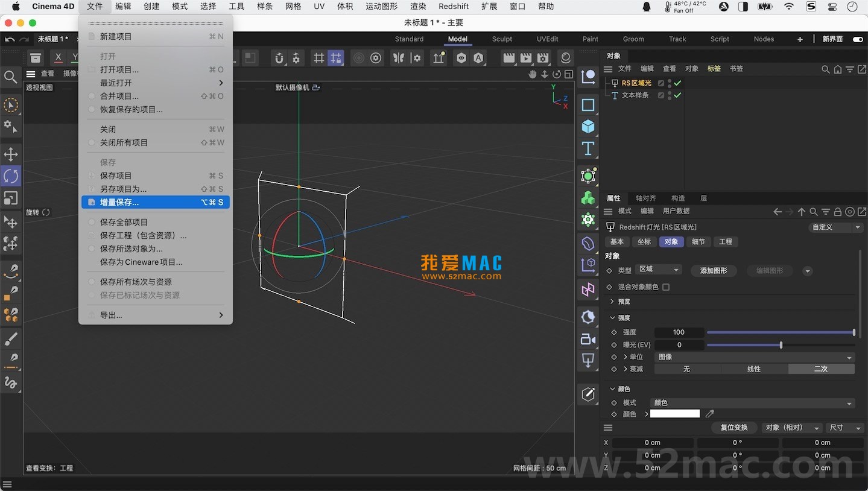Click the 强度 value field 100
Viewport: 868px width, 491px height.
click(x=679, y=332)
